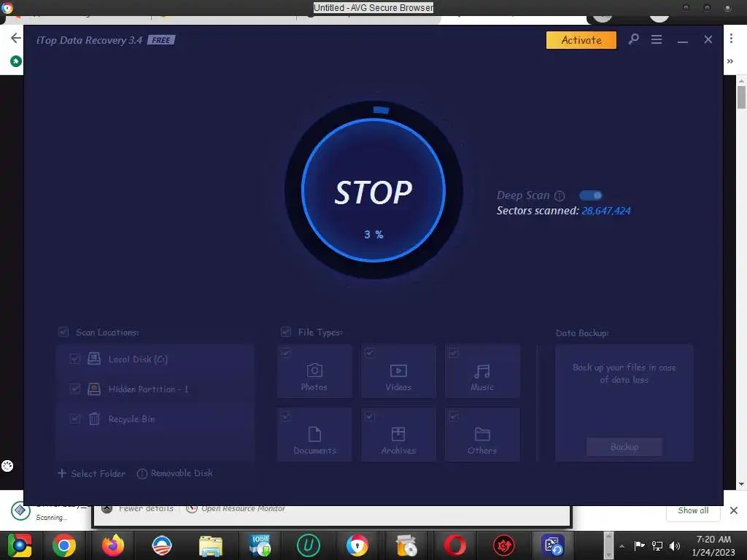747x560 pixels.
Task: Uncheck the Hidden Partition - 1 checkbox
Action: (75, 389)
